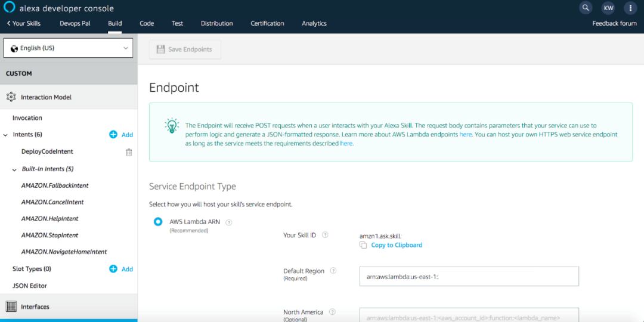This screenshot has width=644, height=322.
Task: Select AMAZON.FallbackIntent
Action: pyautogui.click(x=55, y=185)
